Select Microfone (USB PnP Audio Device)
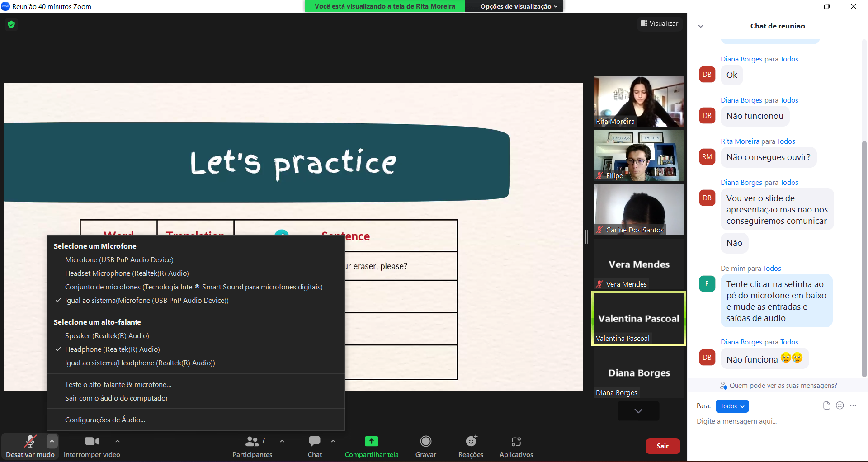The height and width of the screenshot is (462, 868). click(x=196, y=259)
